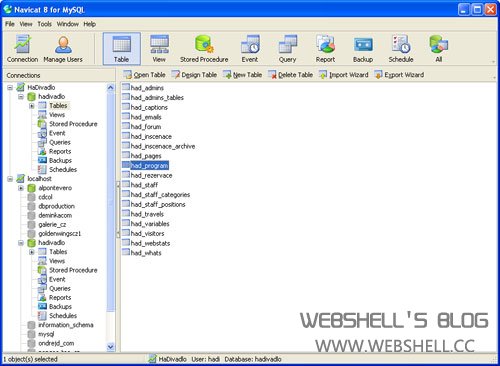Click the HaDivadlo connection icon in tree
Image resolution: width=500 pixels, height=366 pixels.
[21, 87]
